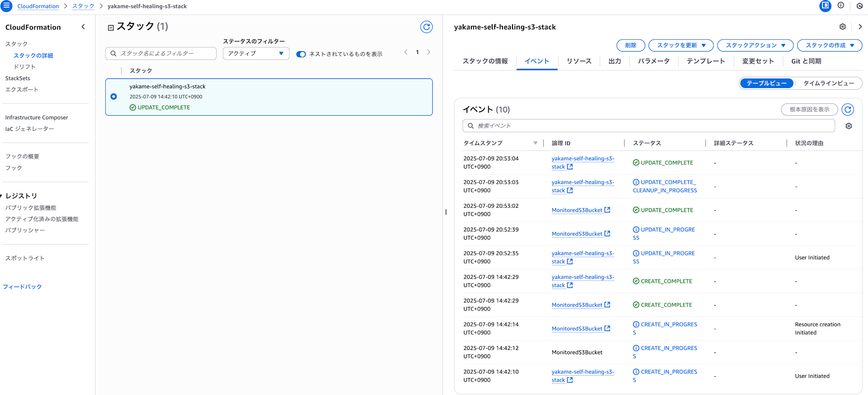
Task: Open IaC ジェネレーター in the sidebar
Action: tap(30, 129)
